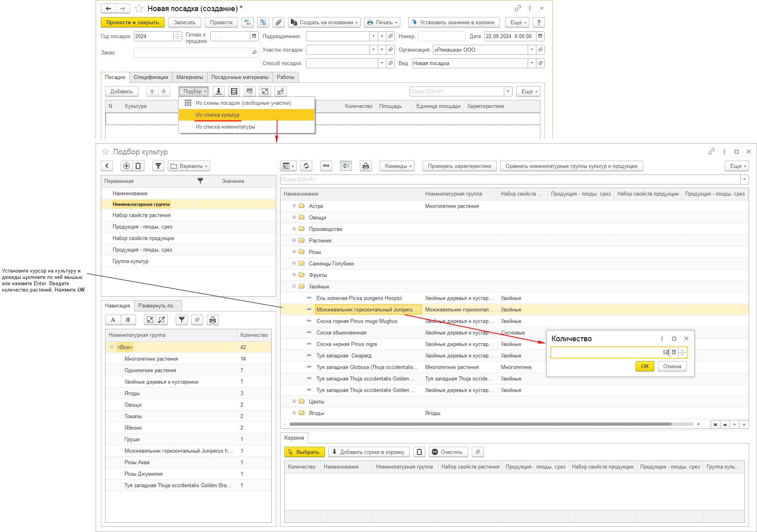
Task: Switch to the Спецификации tab
Action: coord(151,77)
